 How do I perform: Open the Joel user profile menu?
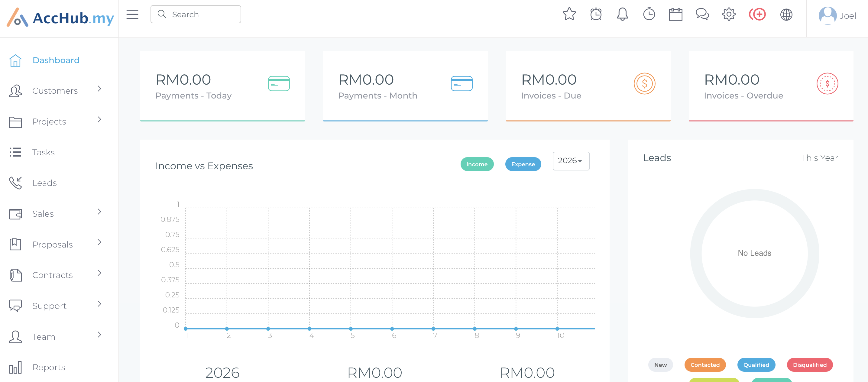point(837,15)
